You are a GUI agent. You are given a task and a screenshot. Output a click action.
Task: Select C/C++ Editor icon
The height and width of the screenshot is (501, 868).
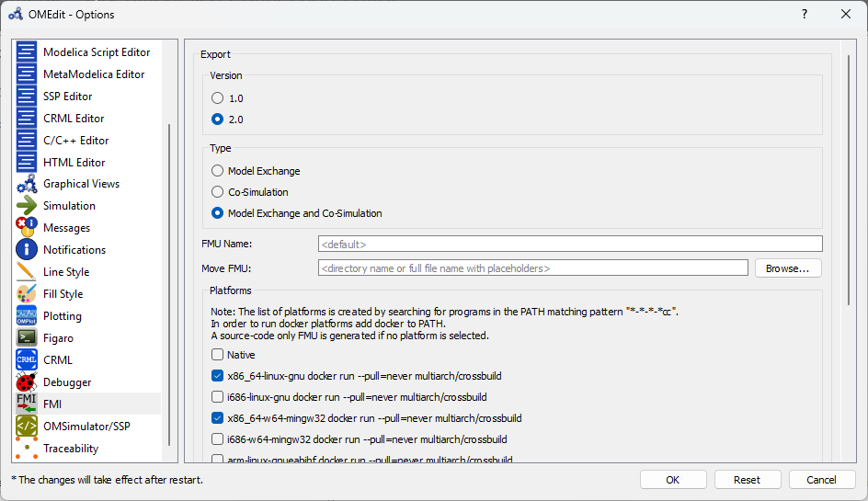coord(26,140)
